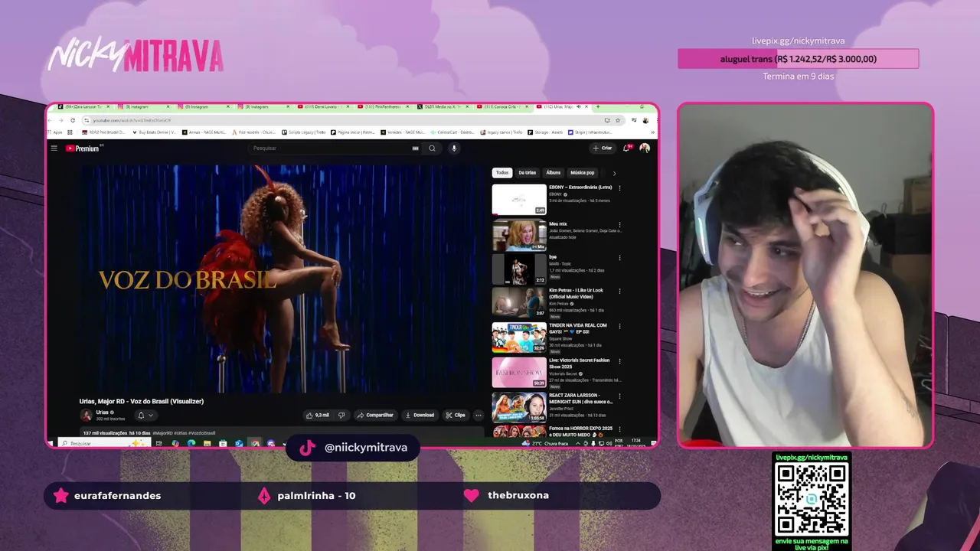Dislike the Voz do Brasil video
Viewport: 980px width, 551px height.
point(341,416)
